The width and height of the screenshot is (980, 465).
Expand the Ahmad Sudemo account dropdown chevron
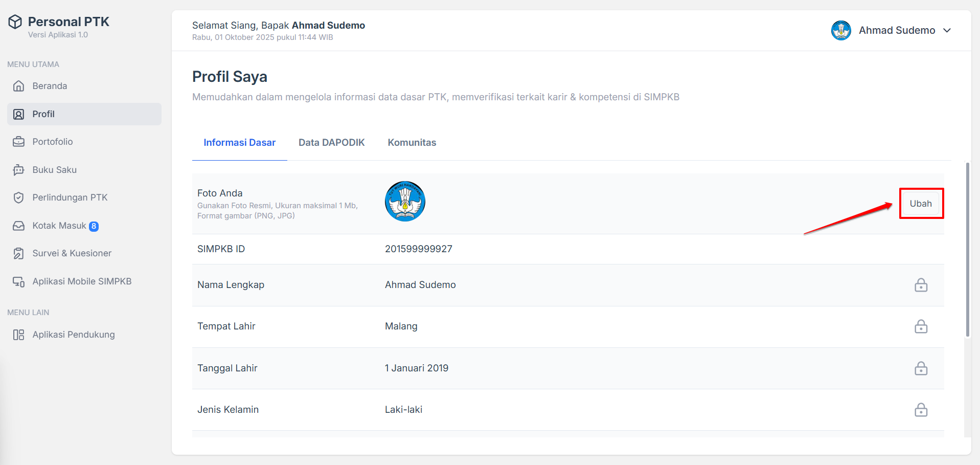[947, 31]
